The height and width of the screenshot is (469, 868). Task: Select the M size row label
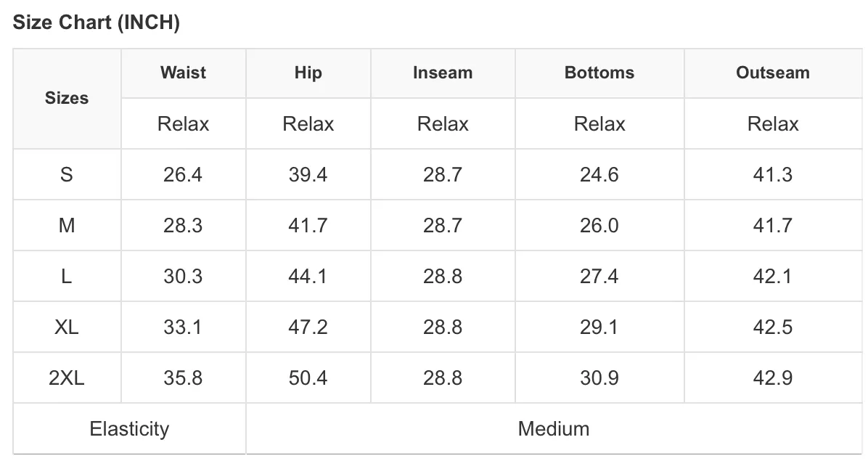tap(67, 225)
